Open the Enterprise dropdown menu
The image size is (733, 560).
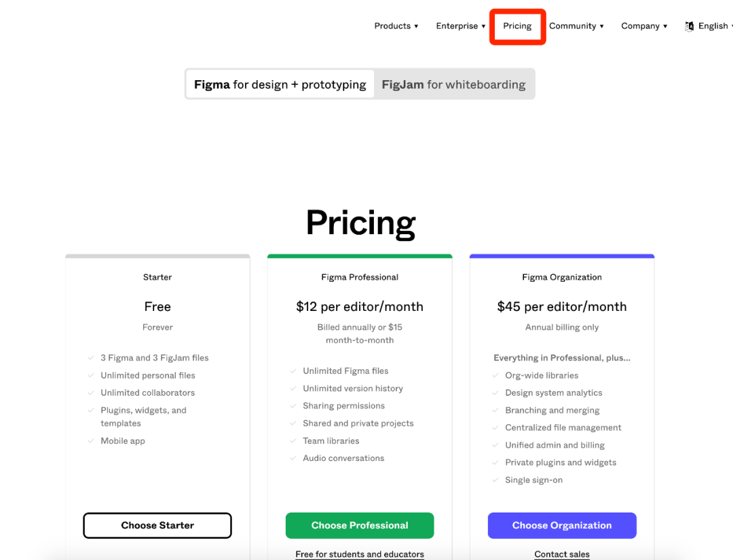click(460, 26)
